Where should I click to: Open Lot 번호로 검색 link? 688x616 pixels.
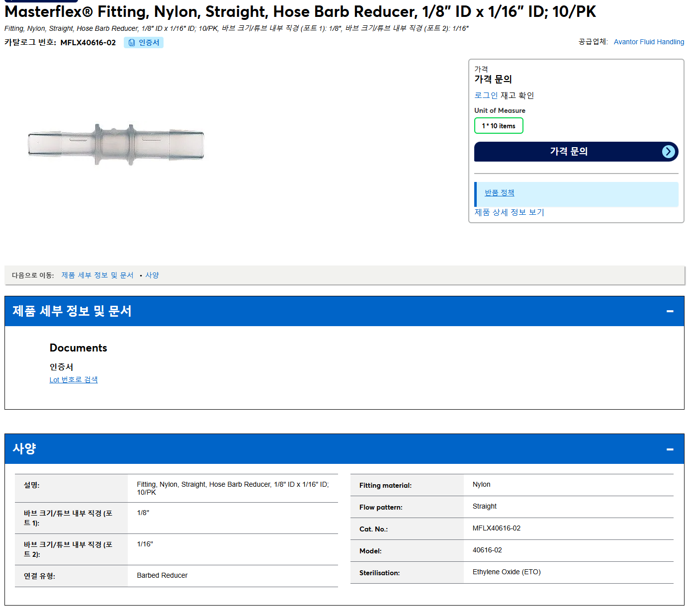tap(74, 380)
